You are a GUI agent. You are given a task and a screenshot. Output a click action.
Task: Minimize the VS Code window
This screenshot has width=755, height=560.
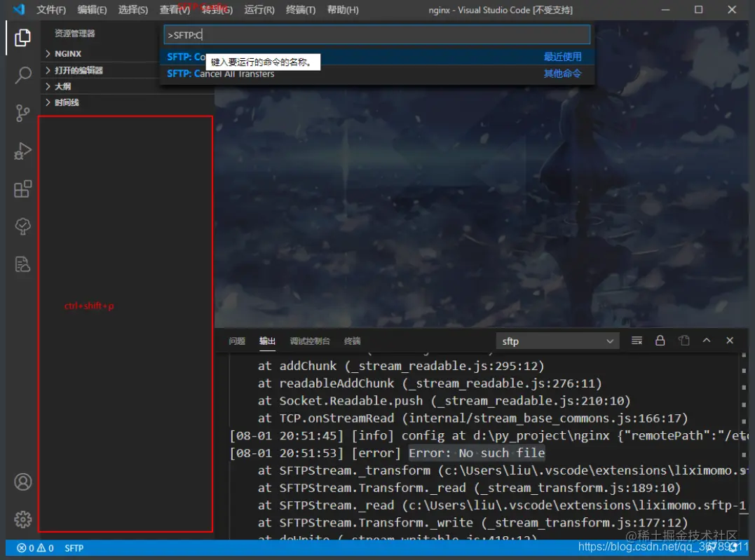(665, 10)
